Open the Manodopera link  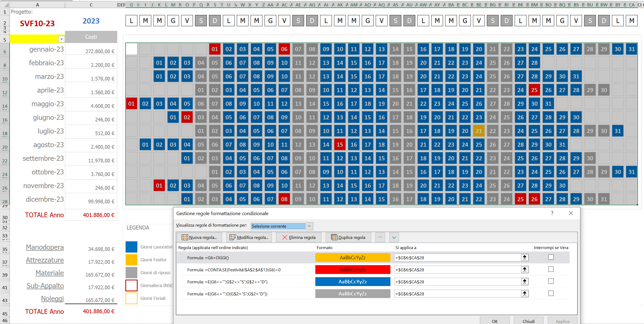45,247
